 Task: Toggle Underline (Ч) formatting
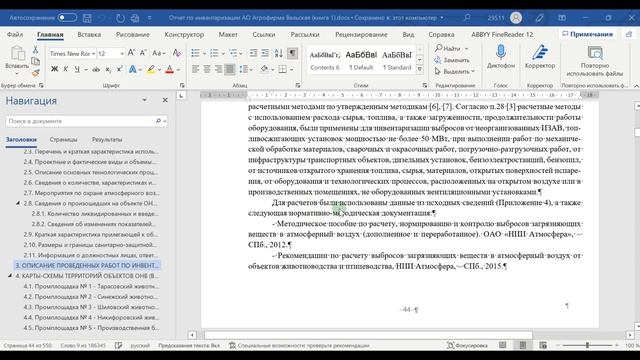point(77,69)
